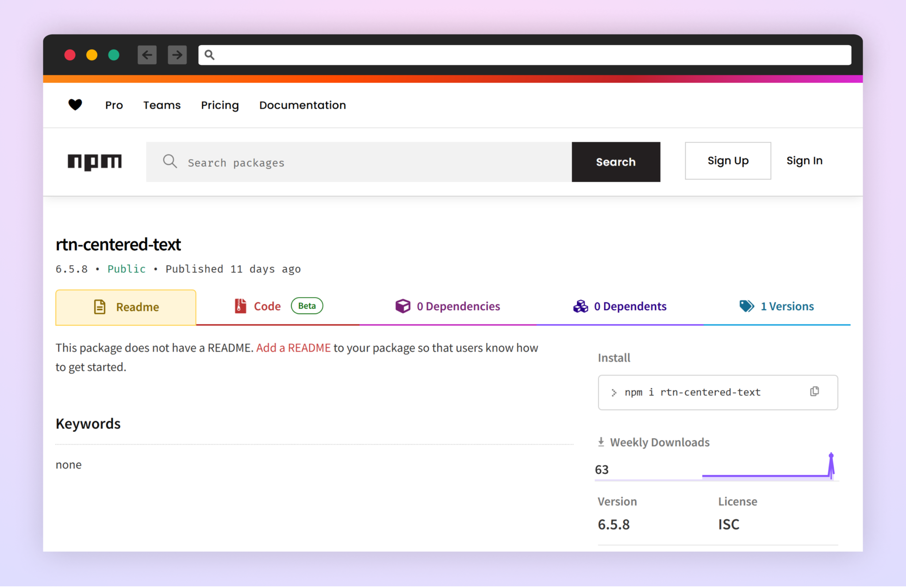Click the cubes icon beside Dependents

[580, 305]
